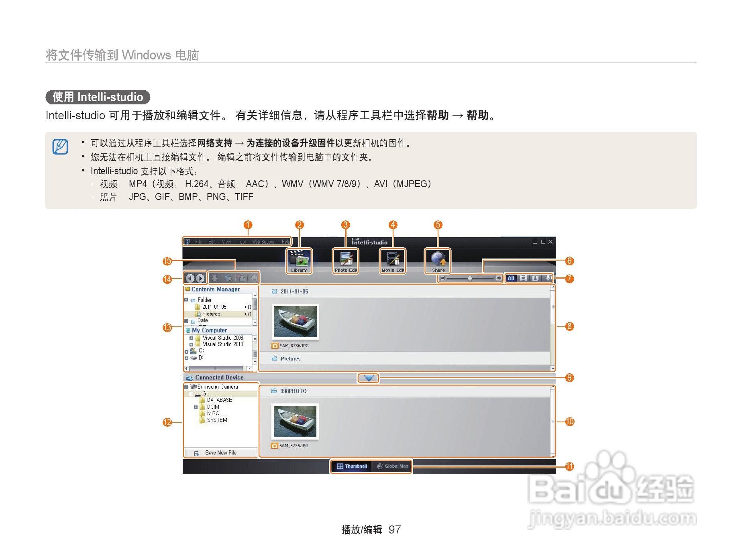Click the camera icon of SAM_8736.JPG under 998PHOTO
This screenshot has height=560, width=742.
pos(275,446)
